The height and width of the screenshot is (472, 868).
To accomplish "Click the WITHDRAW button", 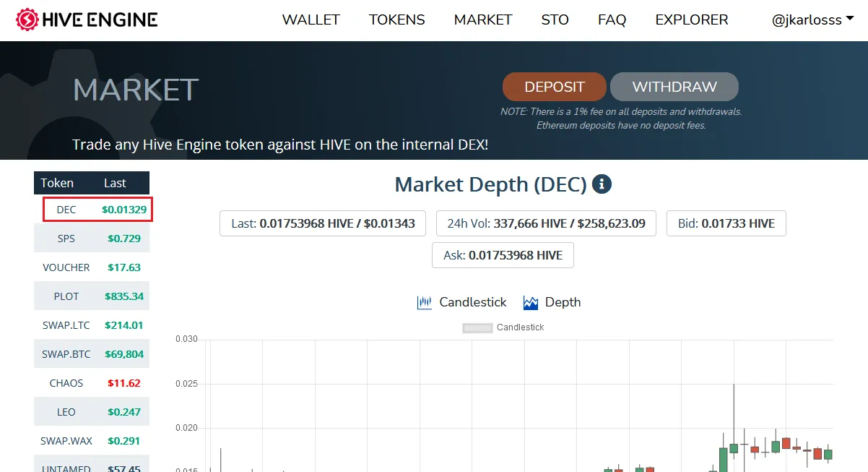I will [x=674, y=87].
